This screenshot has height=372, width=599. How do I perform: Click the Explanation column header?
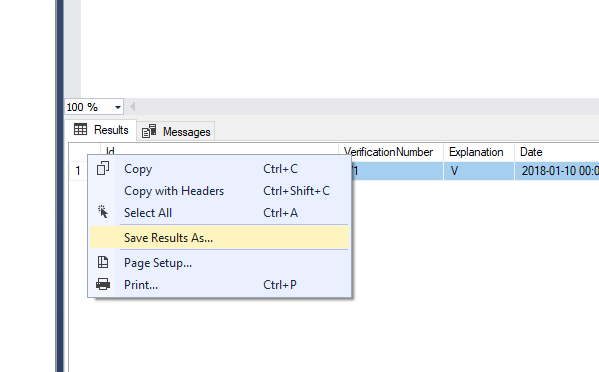point(479,152)
